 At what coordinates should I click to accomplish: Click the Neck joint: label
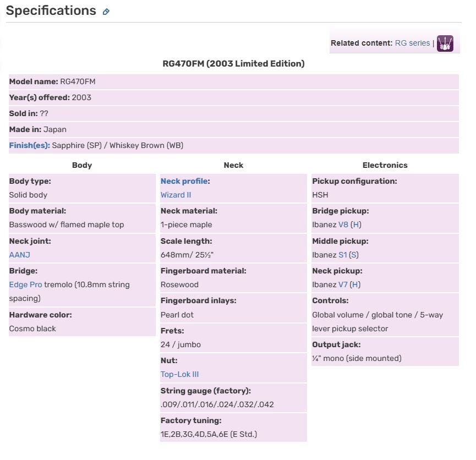30,241
